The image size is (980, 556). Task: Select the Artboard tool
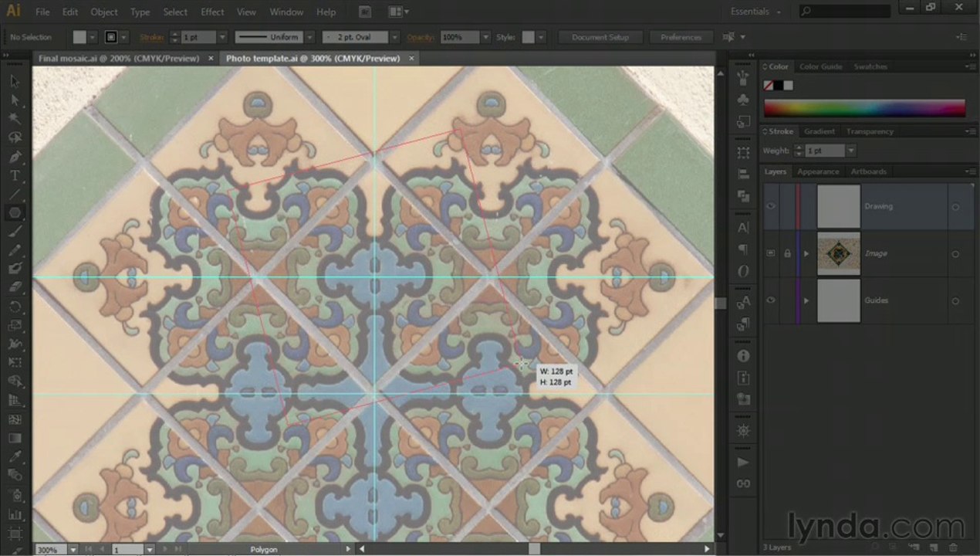pyautogui.click(x=15, y=534)
